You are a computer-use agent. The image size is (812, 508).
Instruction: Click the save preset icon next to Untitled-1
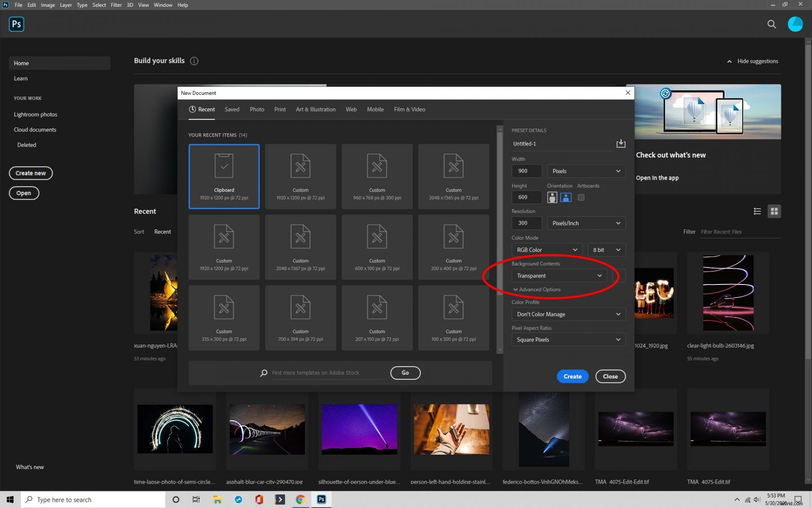[x=621, y=144]
